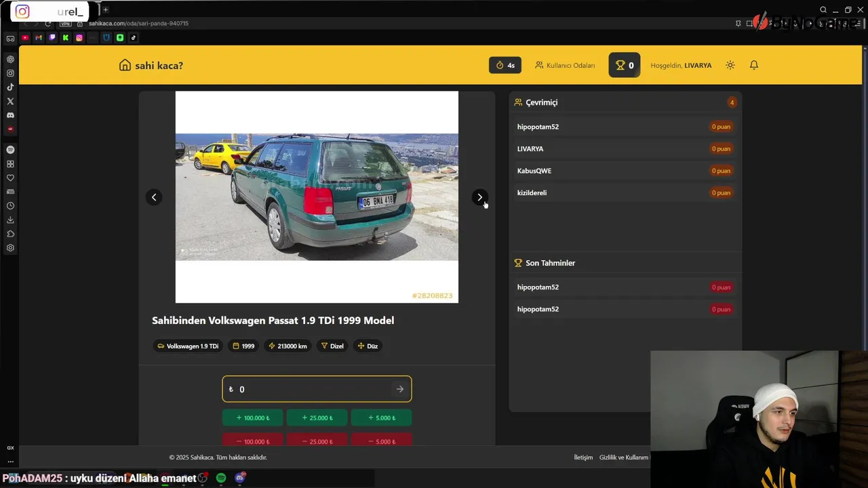Screen dimensions: 868x488
Task: Open Twitch bookmark in bookmarks bar
Action: click(x=52, y=38)
